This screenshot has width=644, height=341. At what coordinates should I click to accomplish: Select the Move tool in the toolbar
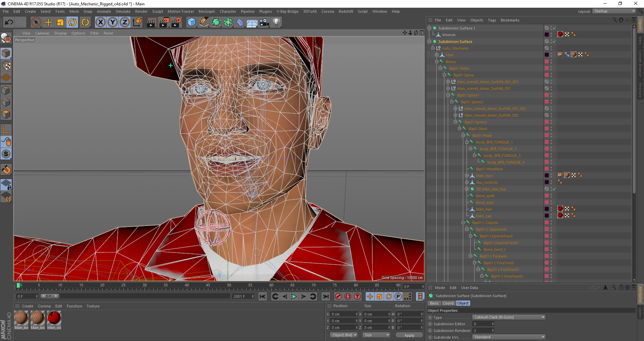[x=48, y=22]
